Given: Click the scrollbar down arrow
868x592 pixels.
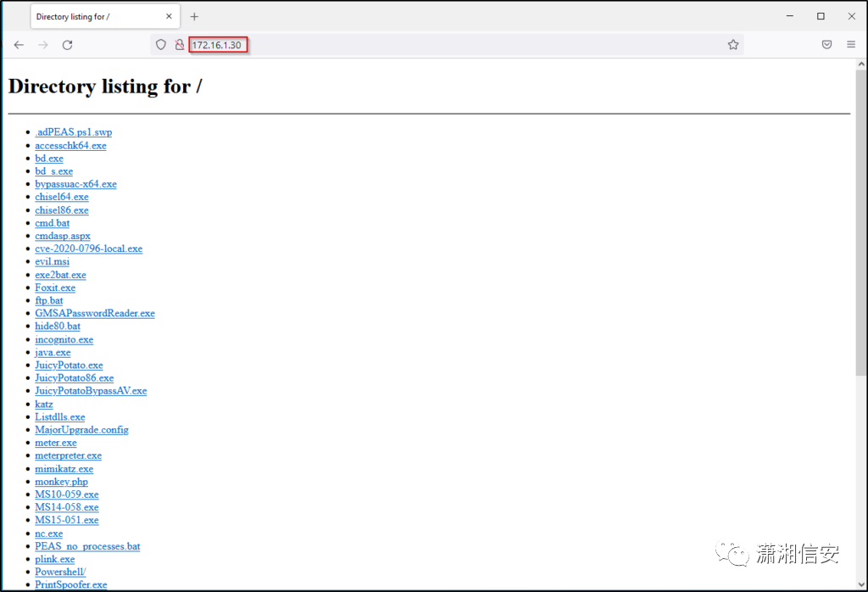Looking at the screenshot, I should tap(861, 584).
